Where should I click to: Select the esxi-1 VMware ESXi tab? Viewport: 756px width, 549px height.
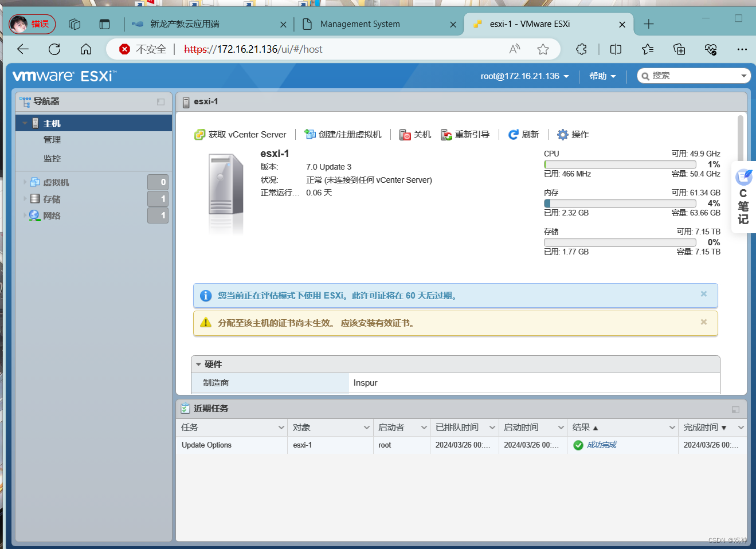(x=547, y=24)
